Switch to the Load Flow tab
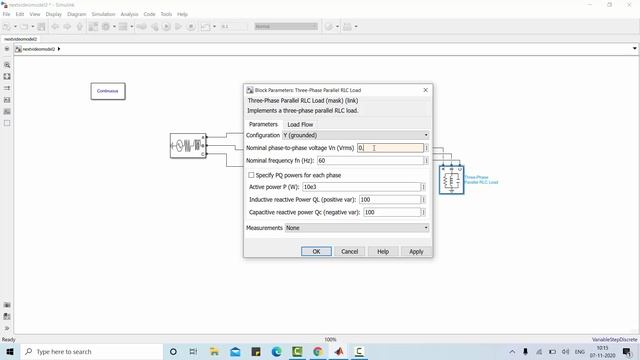640x360 pixels. click(300, 124)
